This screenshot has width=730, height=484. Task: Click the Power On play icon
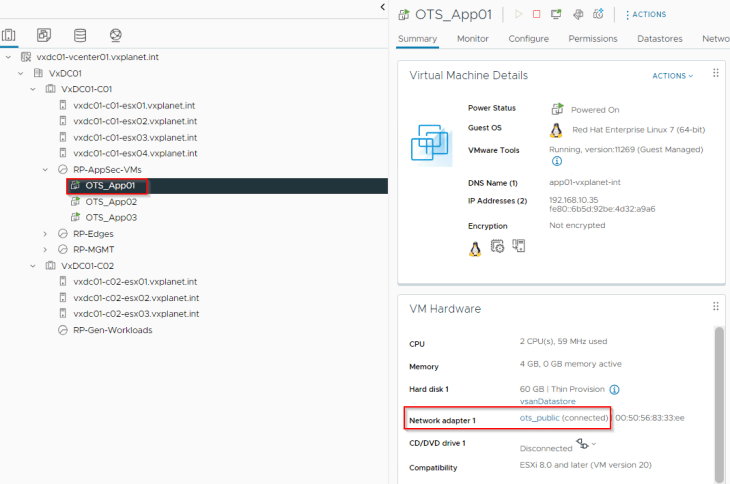coord(518,14)
